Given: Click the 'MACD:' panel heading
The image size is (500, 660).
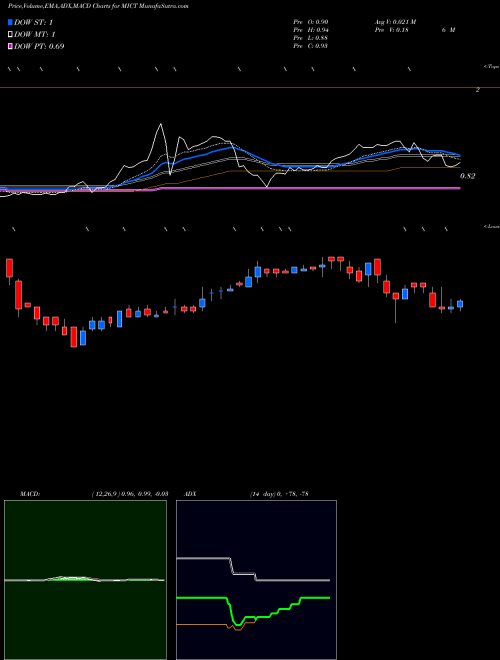Looking at the screenshot, I should pos(30,494).
